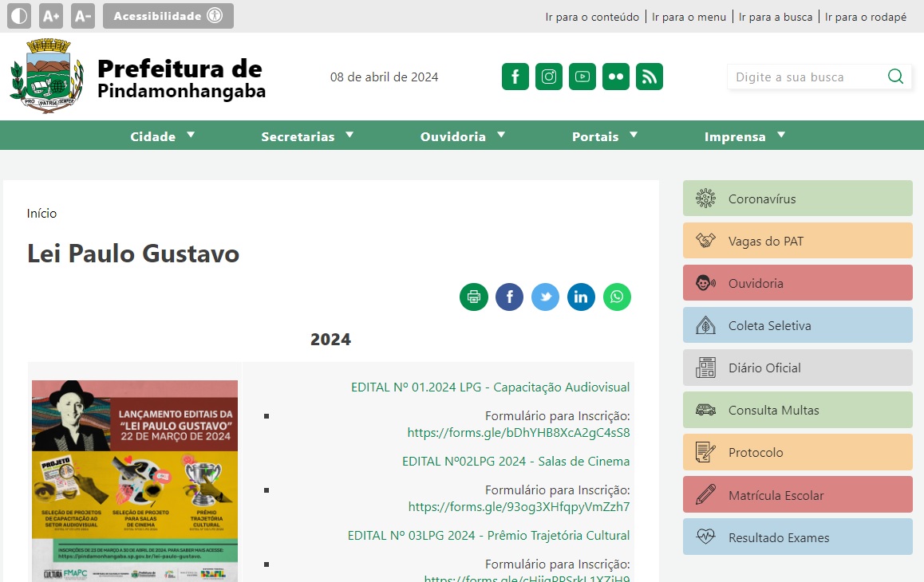Expand the Secretarias dropdown menu
Image resolution: width=924 pixels, height=582 pixels.
[x=307, y=136]
